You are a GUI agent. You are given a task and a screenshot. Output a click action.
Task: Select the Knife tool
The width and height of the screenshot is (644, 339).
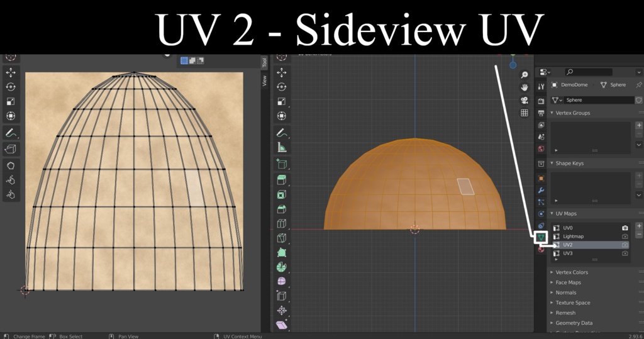281,238
